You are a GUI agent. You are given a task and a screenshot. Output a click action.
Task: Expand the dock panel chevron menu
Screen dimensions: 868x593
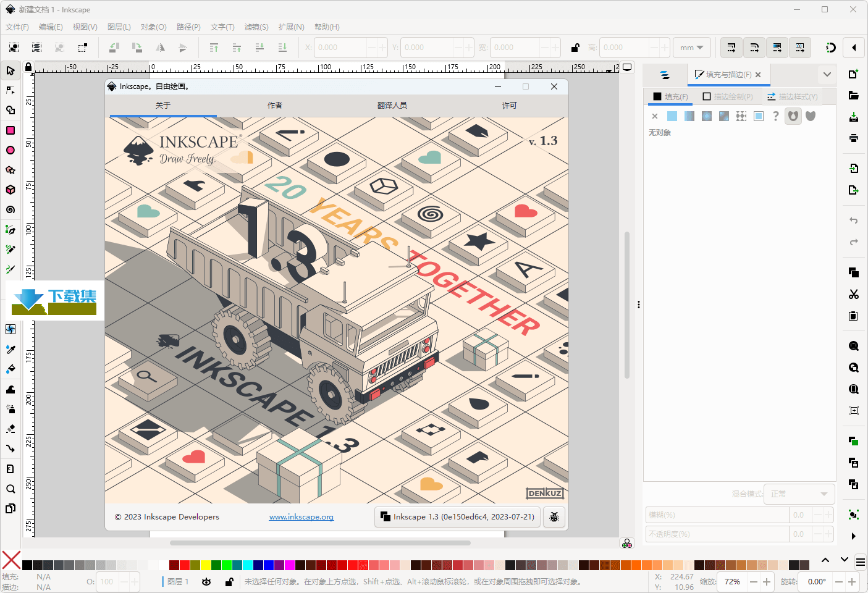pyautogui.click(x=827, y=75)
